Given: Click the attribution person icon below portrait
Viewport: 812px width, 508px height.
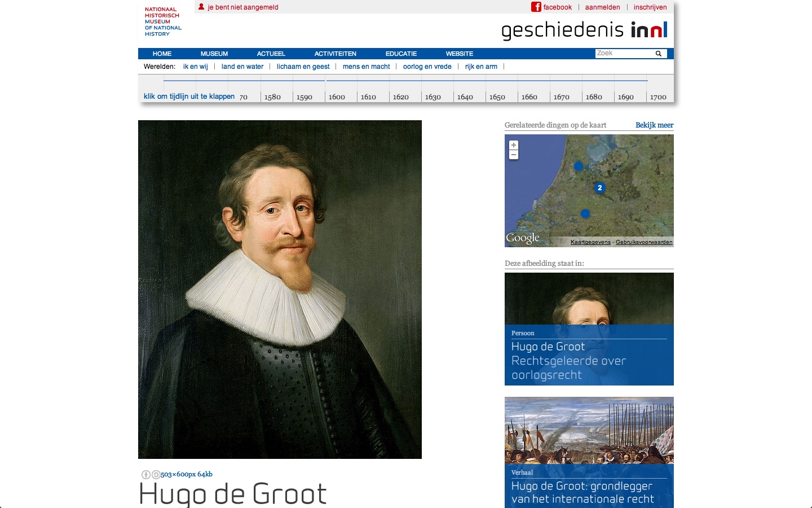Looking at the screenshot, I should point(146,475).
